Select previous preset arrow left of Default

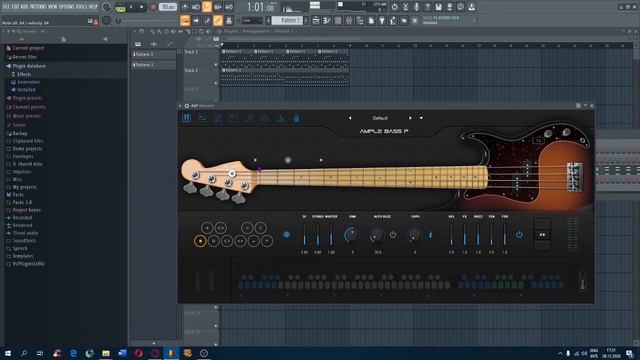pos(350,118)
